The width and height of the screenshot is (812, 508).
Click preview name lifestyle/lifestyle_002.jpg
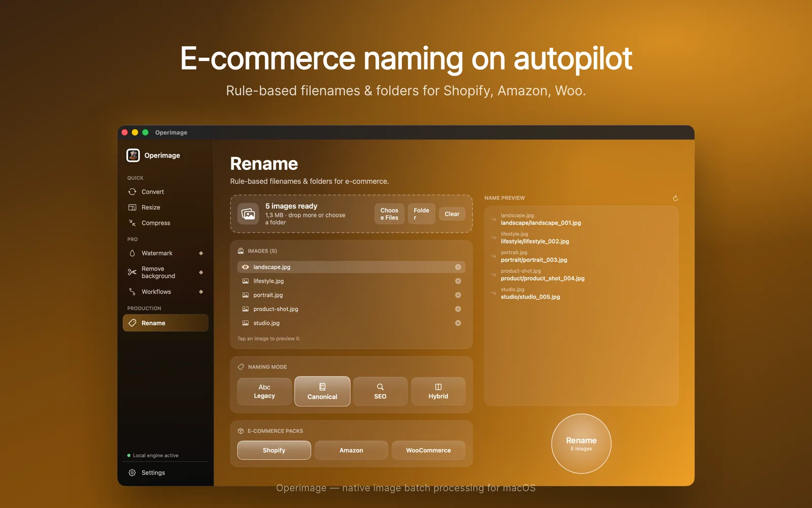click(535, 241)
